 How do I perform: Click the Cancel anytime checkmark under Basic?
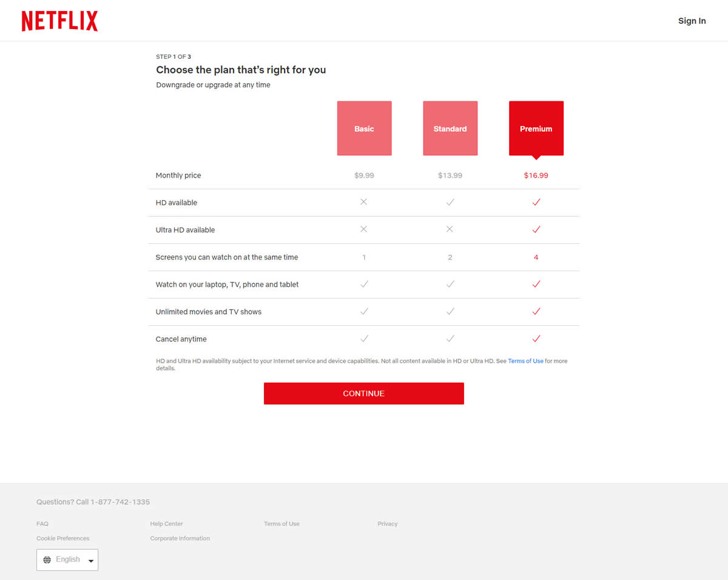[364, 339]
